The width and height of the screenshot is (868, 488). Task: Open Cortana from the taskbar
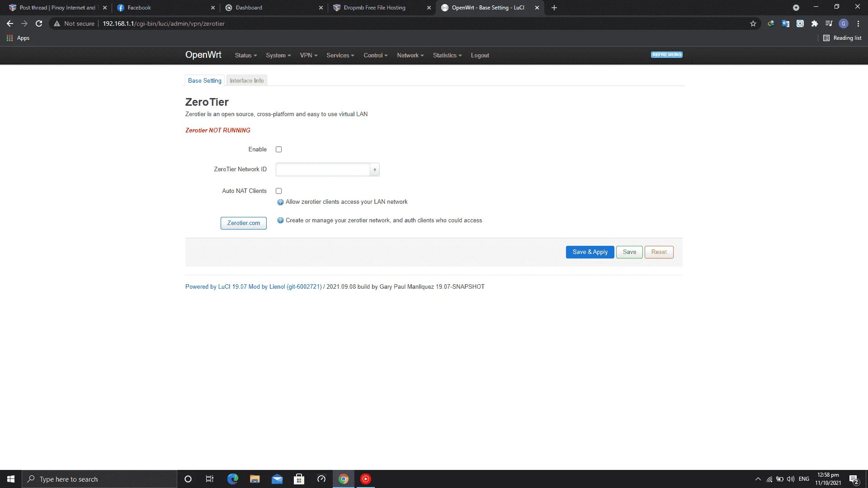pyautogui.click(x=188, y=479)
